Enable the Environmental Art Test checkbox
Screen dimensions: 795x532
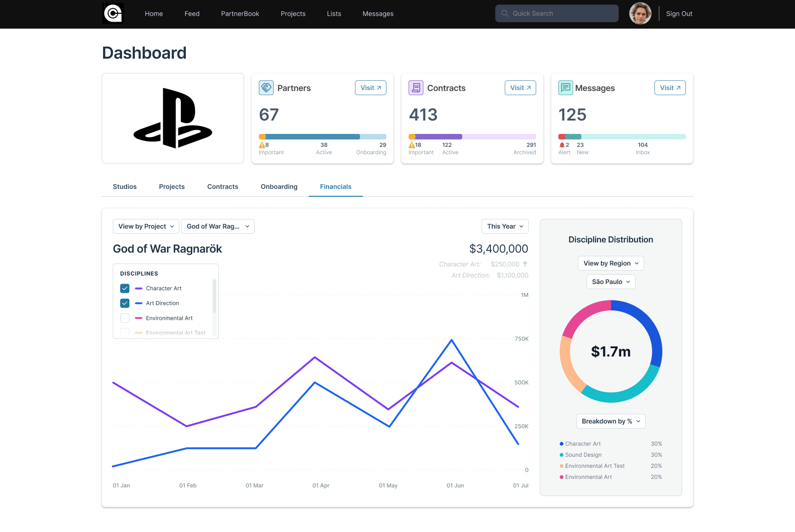click(x=125, y=332)
